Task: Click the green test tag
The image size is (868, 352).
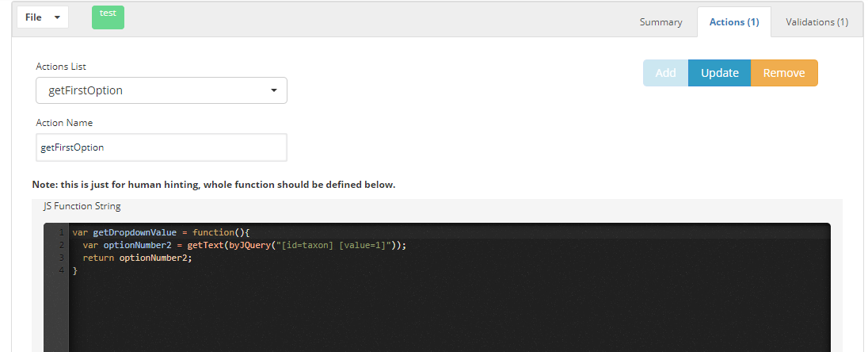Action: tap(108, 17)
